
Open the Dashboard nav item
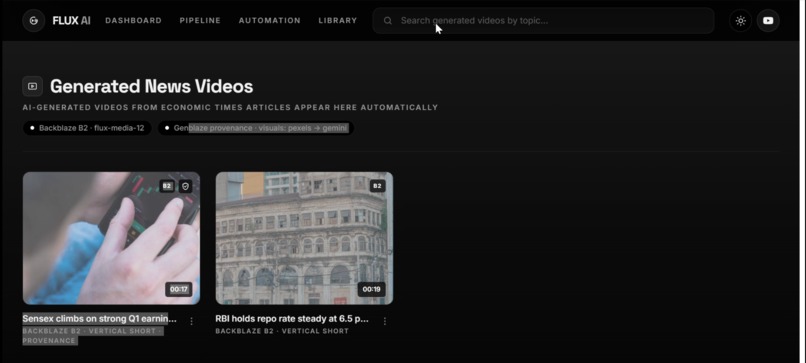tap(134, 21)
